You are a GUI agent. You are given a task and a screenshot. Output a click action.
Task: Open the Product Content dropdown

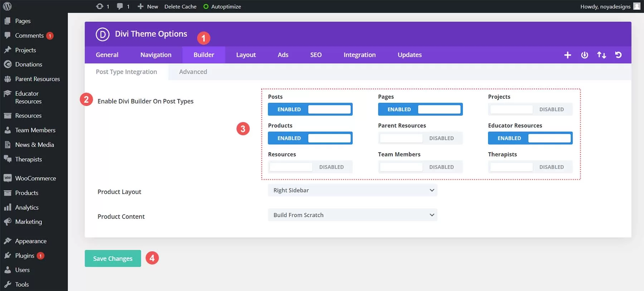pos(352,215)
